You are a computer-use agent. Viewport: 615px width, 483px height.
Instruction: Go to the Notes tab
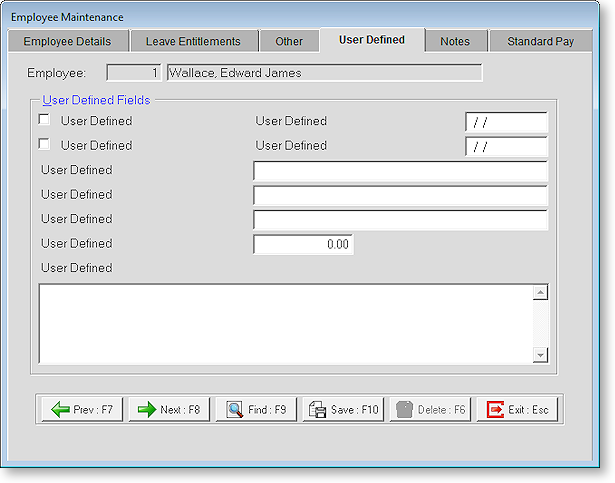click(455, 41)
